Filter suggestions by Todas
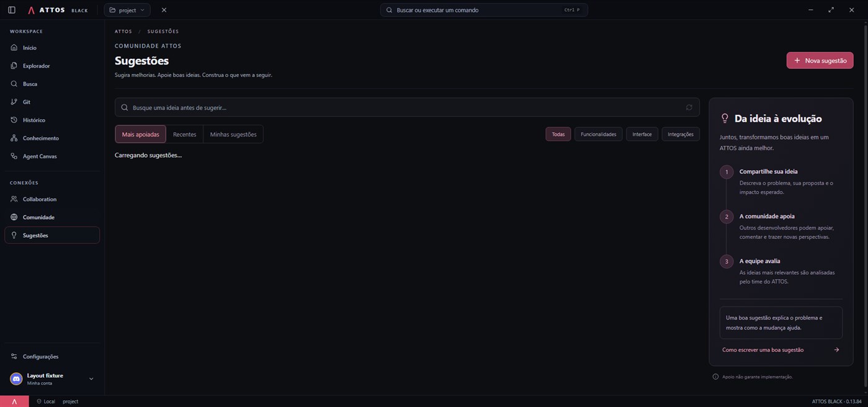The image size is (868, 407). [558, 134]
